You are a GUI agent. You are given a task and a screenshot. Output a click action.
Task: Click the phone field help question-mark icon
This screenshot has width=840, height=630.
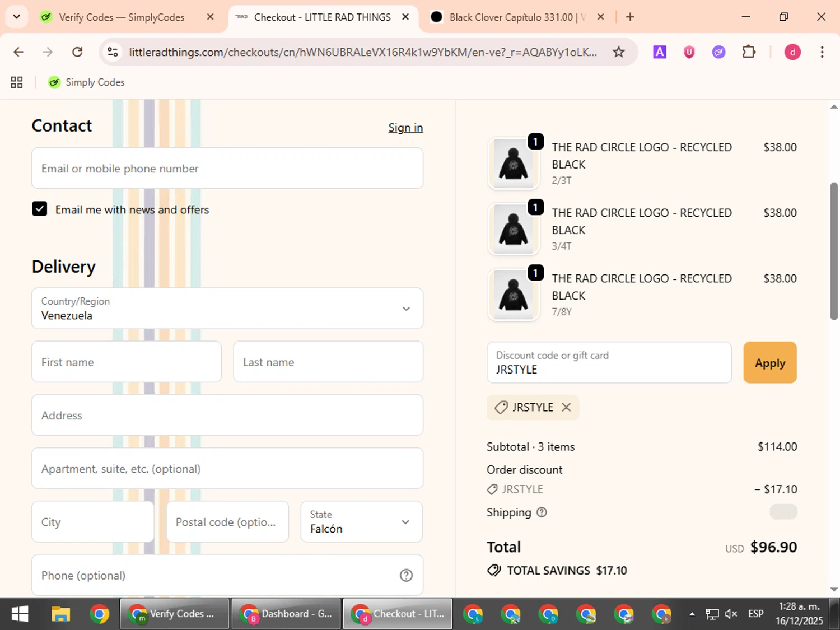406,575
